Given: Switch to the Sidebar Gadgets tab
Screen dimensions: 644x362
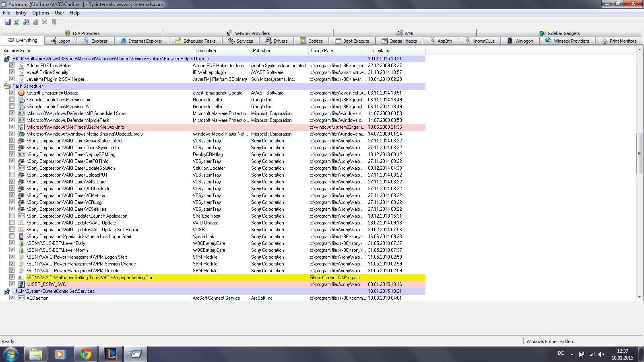Looking at the screenshot, I should coord(559,33).
